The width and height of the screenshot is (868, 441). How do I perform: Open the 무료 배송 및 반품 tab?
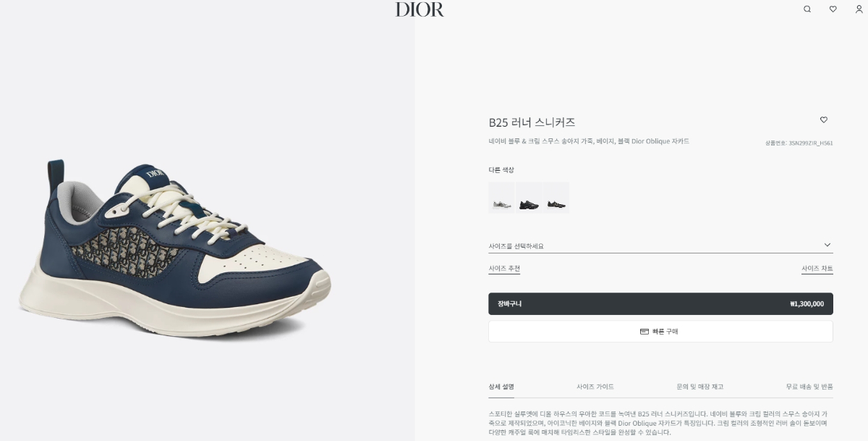click(809, 387)
